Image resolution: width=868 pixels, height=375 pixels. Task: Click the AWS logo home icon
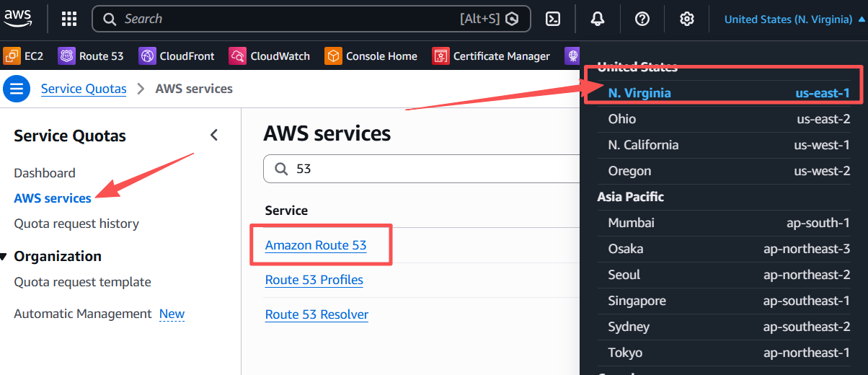pyautogui.click(x=17, y=19)
